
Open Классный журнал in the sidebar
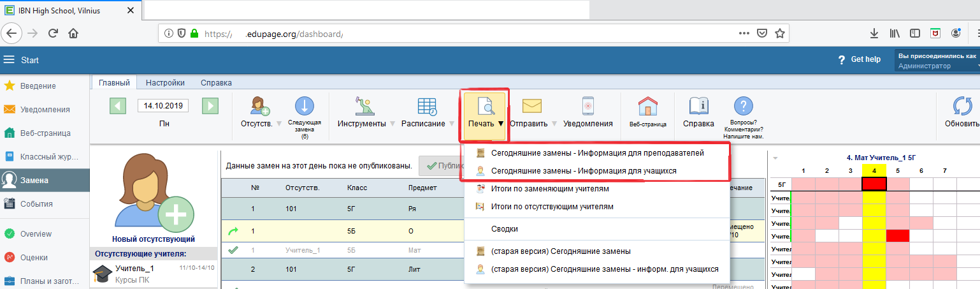tap(45, 156)
